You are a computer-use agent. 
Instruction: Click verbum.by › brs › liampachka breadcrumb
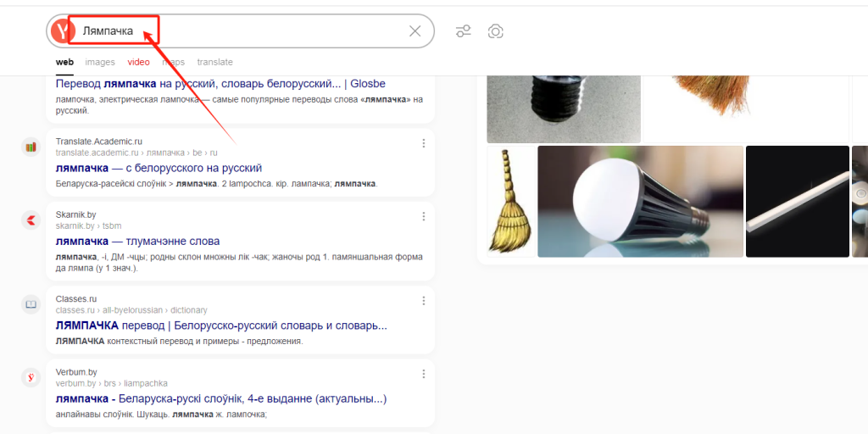pyautogui.click(x=112, y=383)
